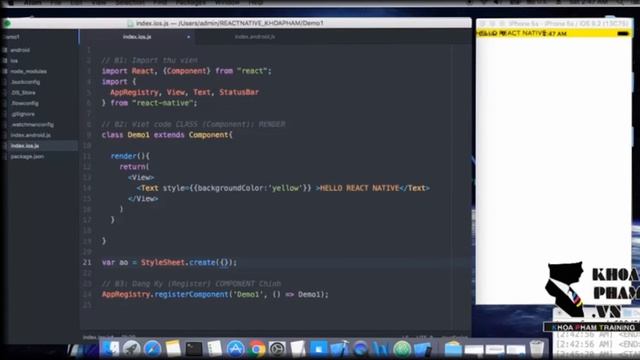This screenshot has width=640, height=360.
Task: Open .watchmanconfig file in sidebar
Action: click(32, 124)
